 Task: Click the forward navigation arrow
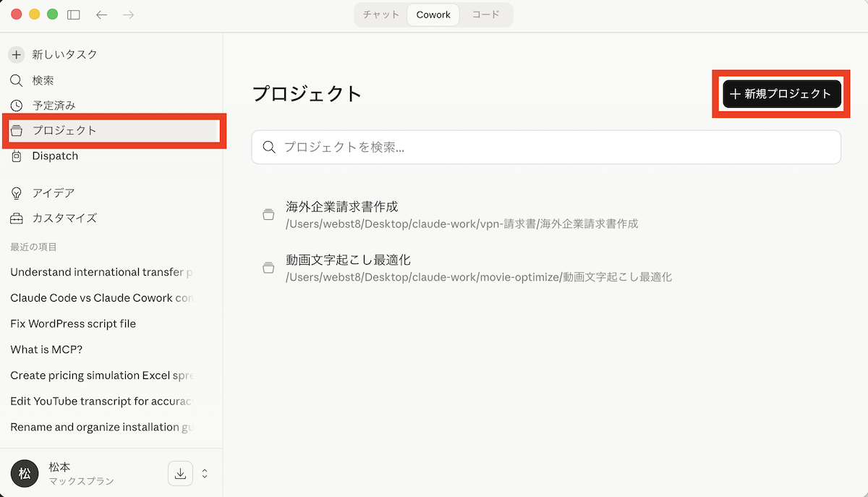click(x=128, y=14)
